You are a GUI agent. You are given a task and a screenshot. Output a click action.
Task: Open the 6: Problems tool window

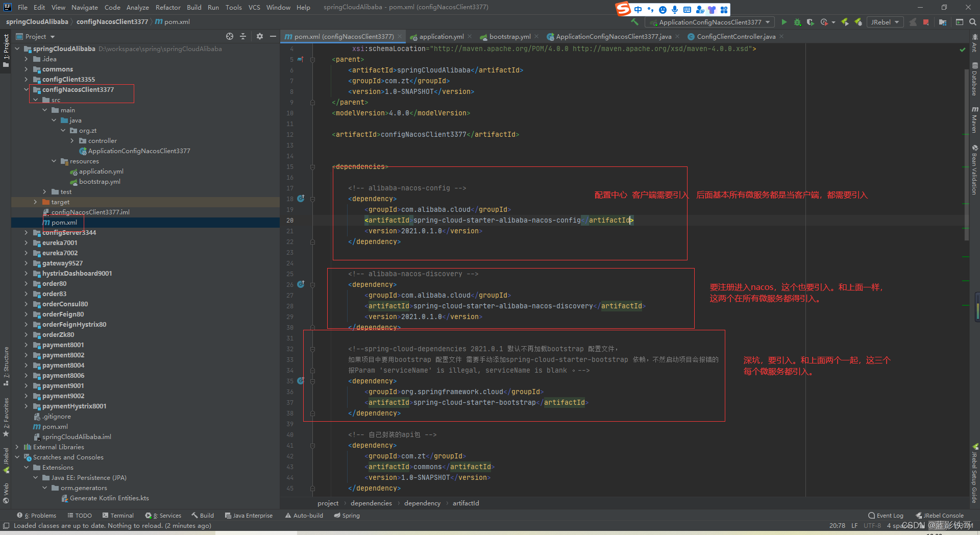(36, 516)
